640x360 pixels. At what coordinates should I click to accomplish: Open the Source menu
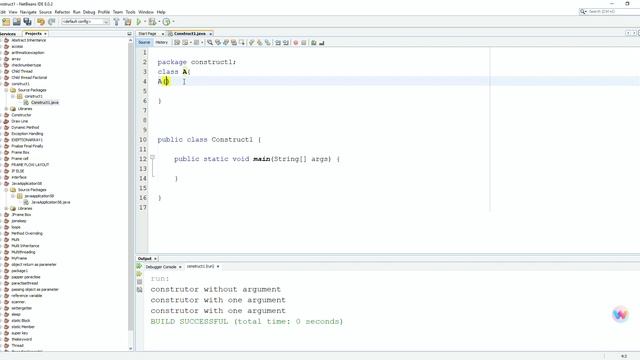(45, 12)
